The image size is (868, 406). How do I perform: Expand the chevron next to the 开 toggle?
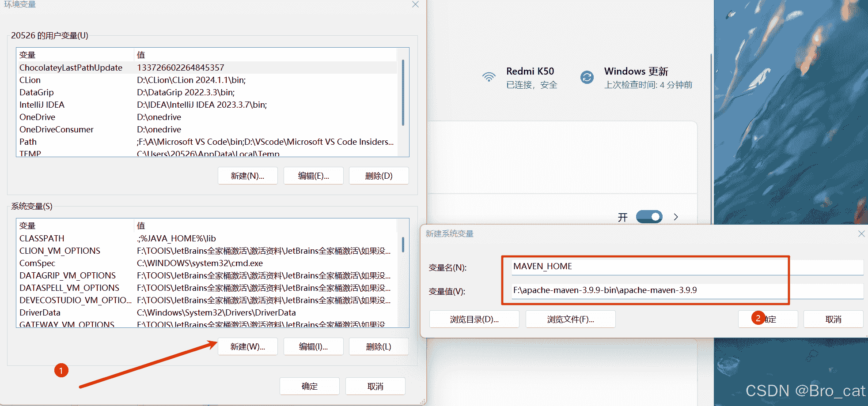(x=676, y=217)
